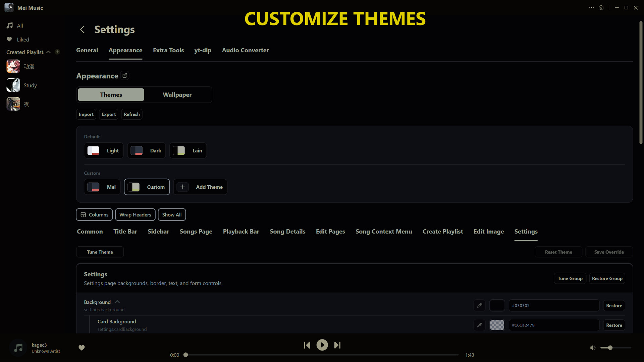Refresh the themes list
644x362 pixels.
(132, 114)
